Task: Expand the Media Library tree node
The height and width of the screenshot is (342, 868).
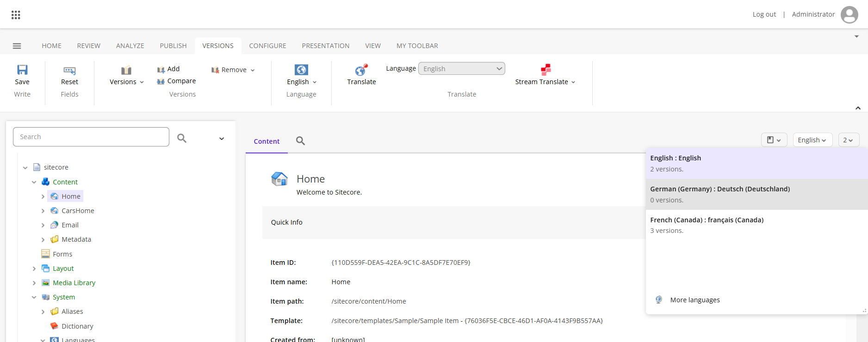Action: tap(34, 283)
